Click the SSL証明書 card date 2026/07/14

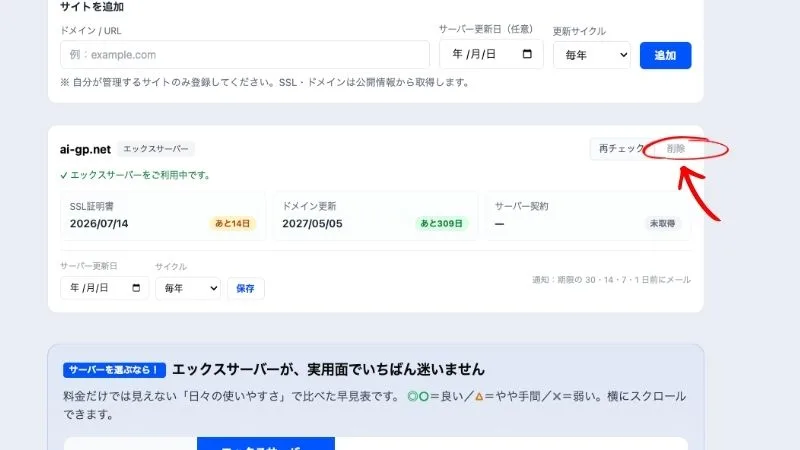(99, 223)
